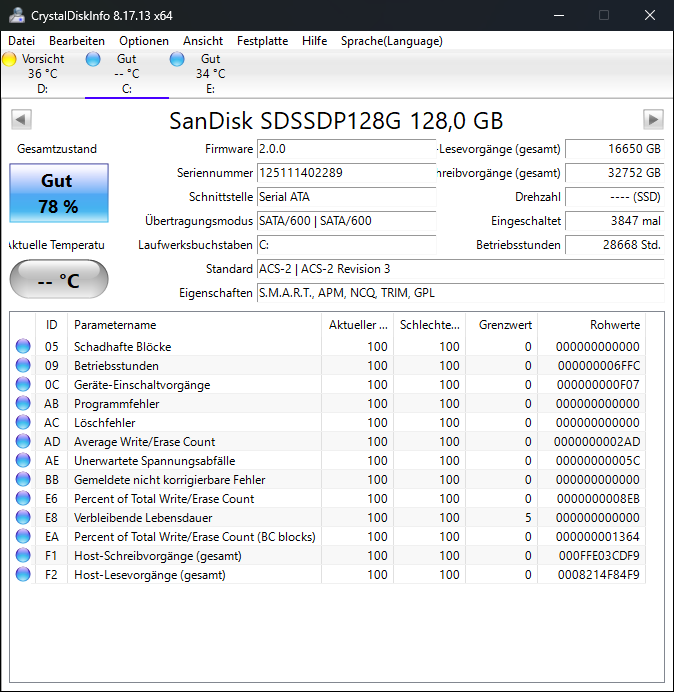
Task: Click Grenzwert value 5 in row E8
Action: point(528,517)
